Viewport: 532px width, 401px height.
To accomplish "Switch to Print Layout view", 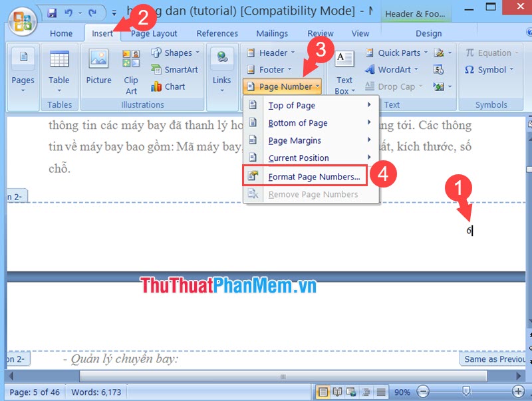I will [324, 392].
